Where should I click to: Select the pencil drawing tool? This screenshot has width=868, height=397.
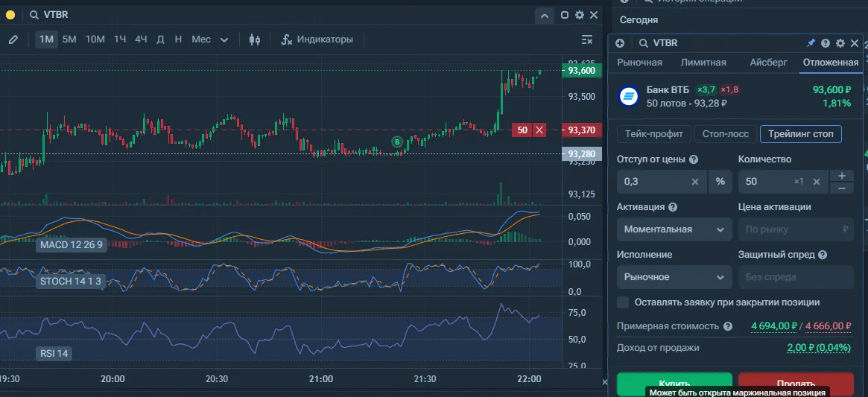pos(13,39)
